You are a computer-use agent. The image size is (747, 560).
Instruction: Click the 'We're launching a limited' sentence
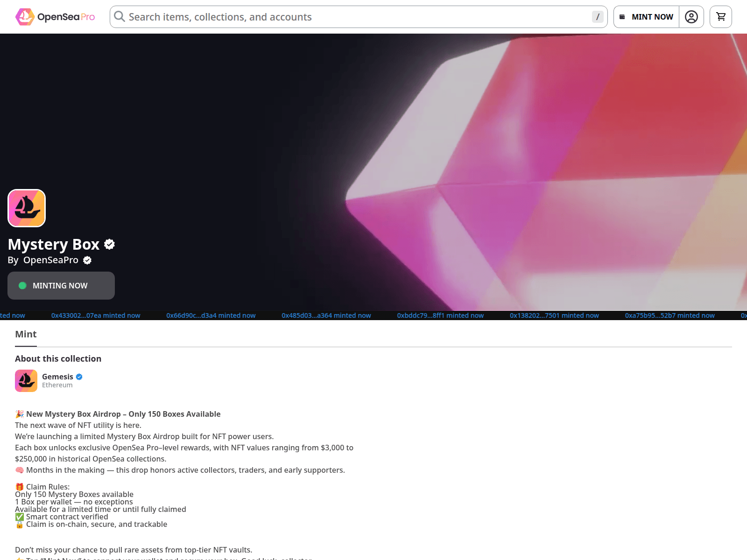pyautogui.click(x=144, y=436)
